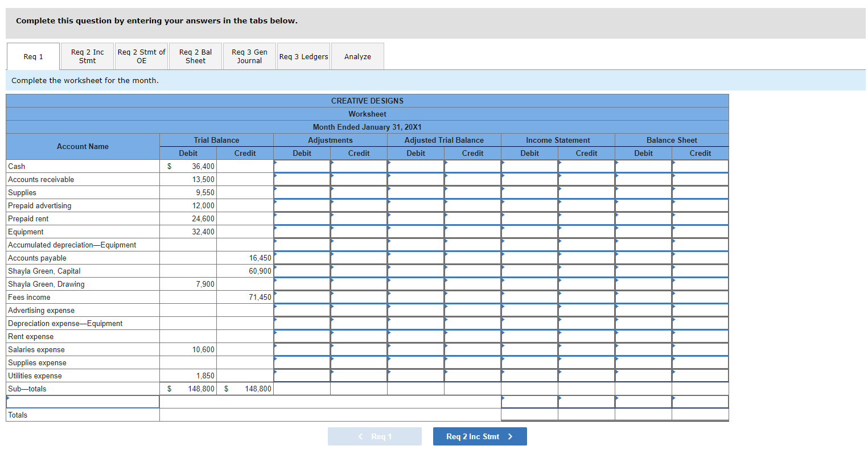Image resolution: width=868 pixels, height=454 pixels.
Task: Select Depreciation expense Income Statement Debit cell
Action: coord(529,323)
